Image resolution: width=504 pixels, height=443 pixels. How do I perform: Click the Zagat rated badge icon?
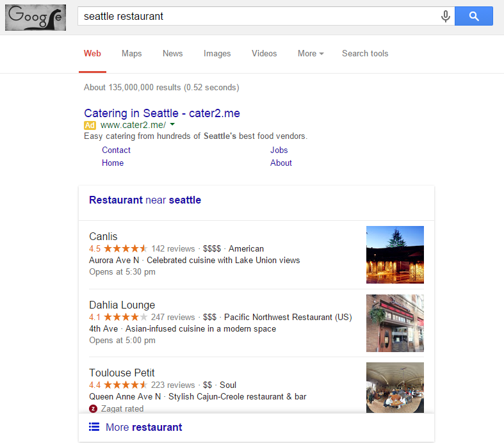tap(93, 408)
